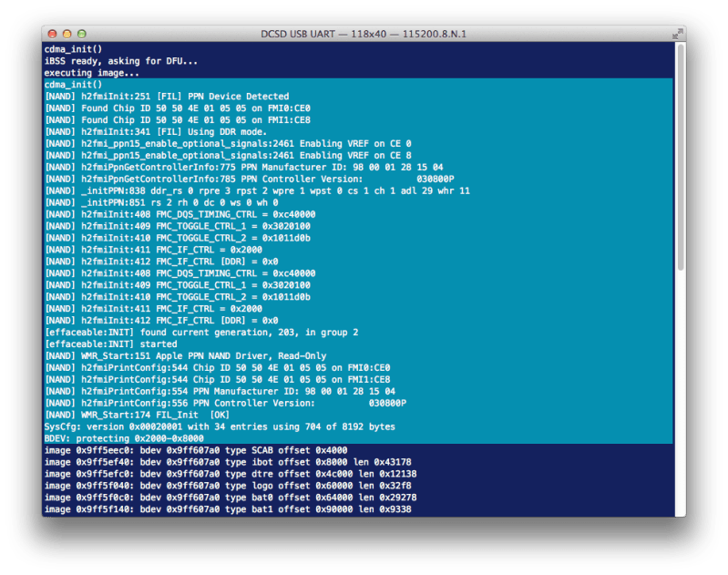Image resolution: width=728 pixels, height=575 pixels.
Task: Click 'Found Chip ID' line on FMI1:CE8
Action: [x=178, y=120]
